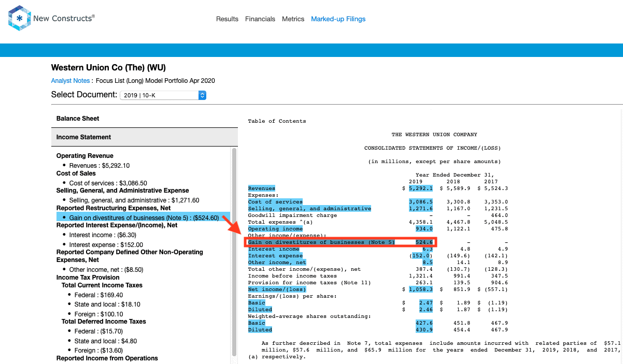Click Diluted earnings per share label
This screenshot has width=623, height=364.
(260, 310)
